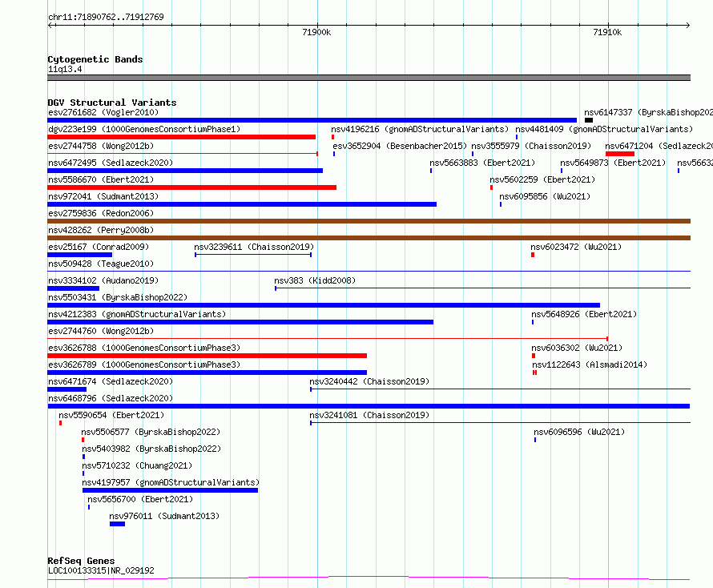
Task: Click nsv6036302 (Wu2021) label
Action: [x=577, y=348]
